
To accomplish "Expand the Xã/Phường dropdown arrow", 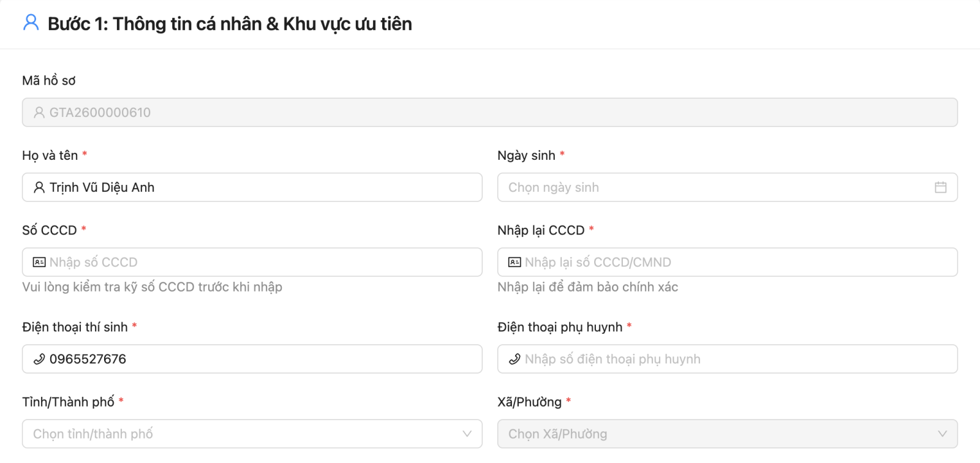I will click(942, 434).
